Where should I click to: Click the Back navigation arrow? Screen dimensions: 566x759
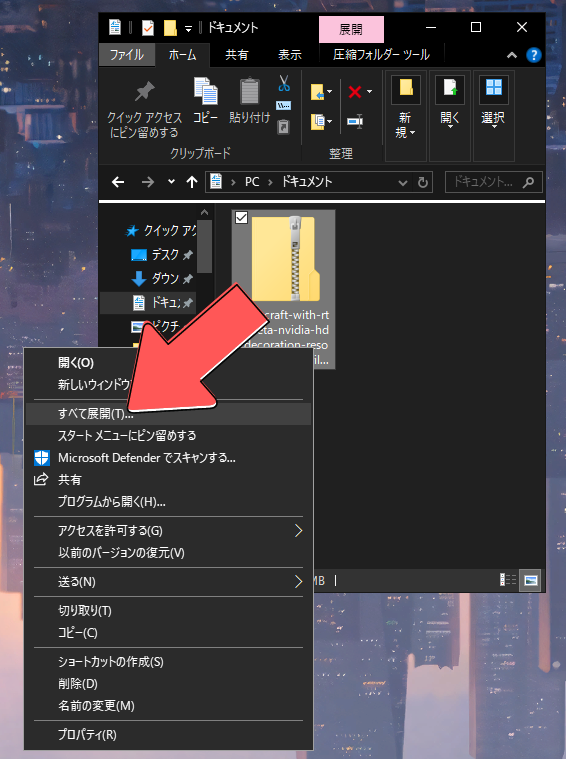tap(118, 182)
